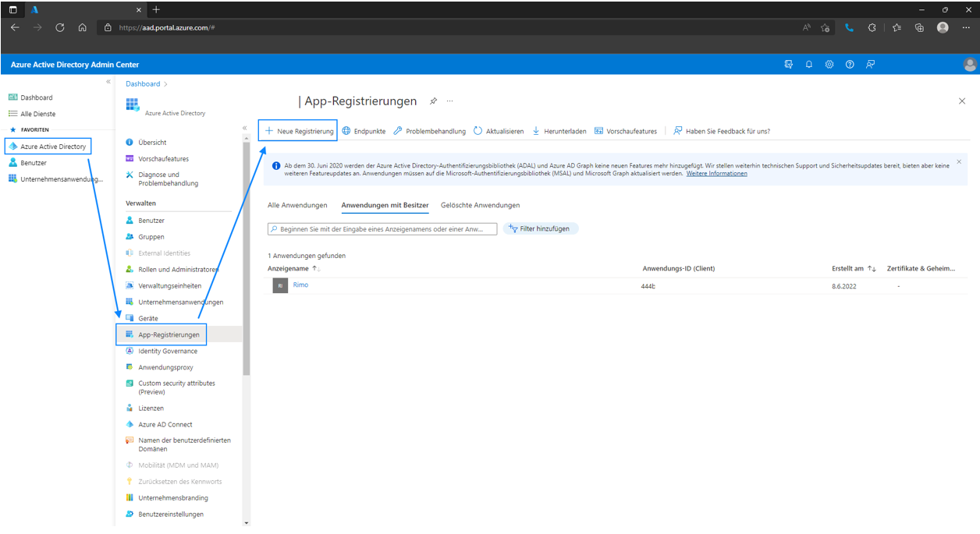Open the account avatar in portal header
This screenshot has height=534, width=980.
pos(970,64)
